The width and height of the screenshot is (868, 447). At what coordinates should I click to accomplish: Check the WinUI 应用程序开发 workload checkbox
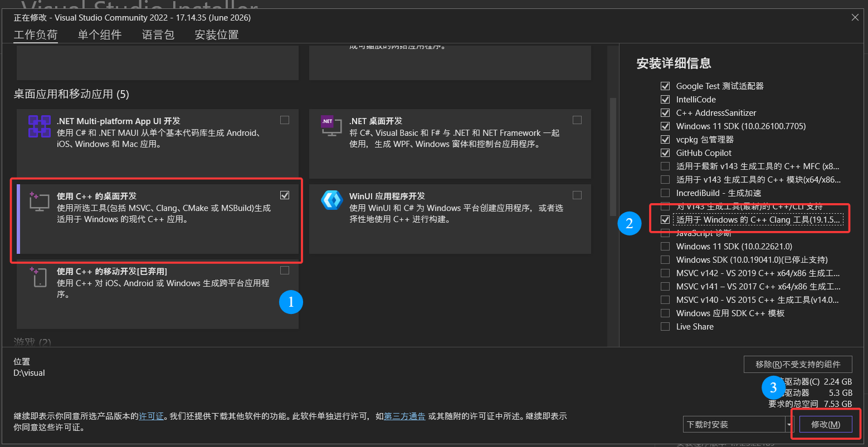577,195
